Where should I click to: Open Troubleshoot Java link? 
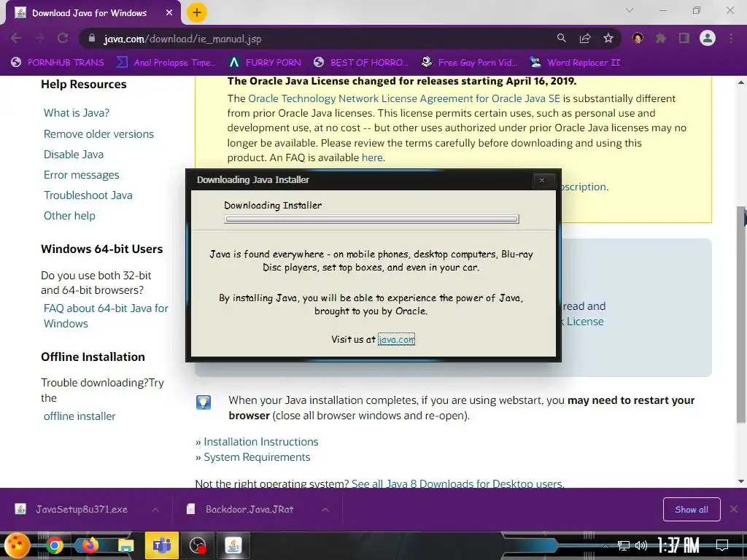88,195
